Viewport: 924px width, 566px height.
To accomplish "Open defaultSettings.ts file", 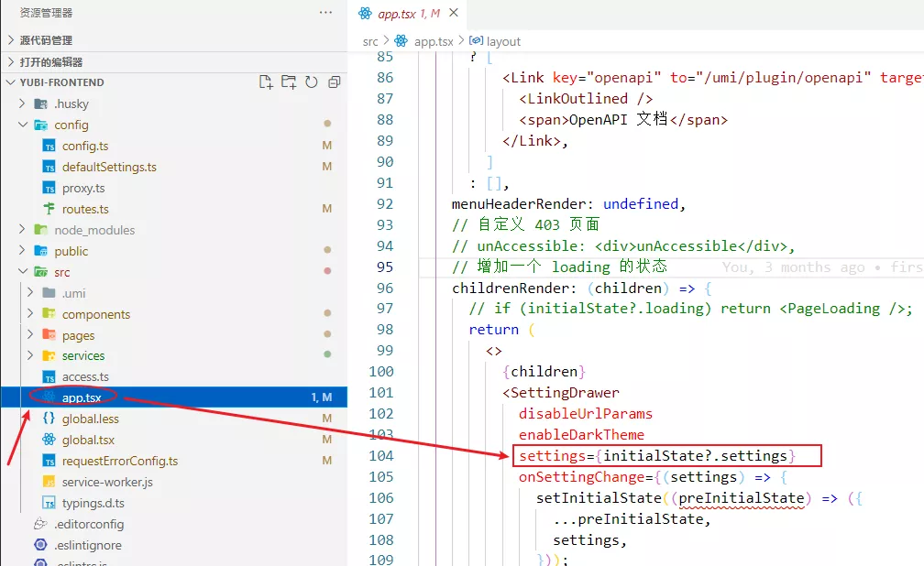I will [110, 167].
